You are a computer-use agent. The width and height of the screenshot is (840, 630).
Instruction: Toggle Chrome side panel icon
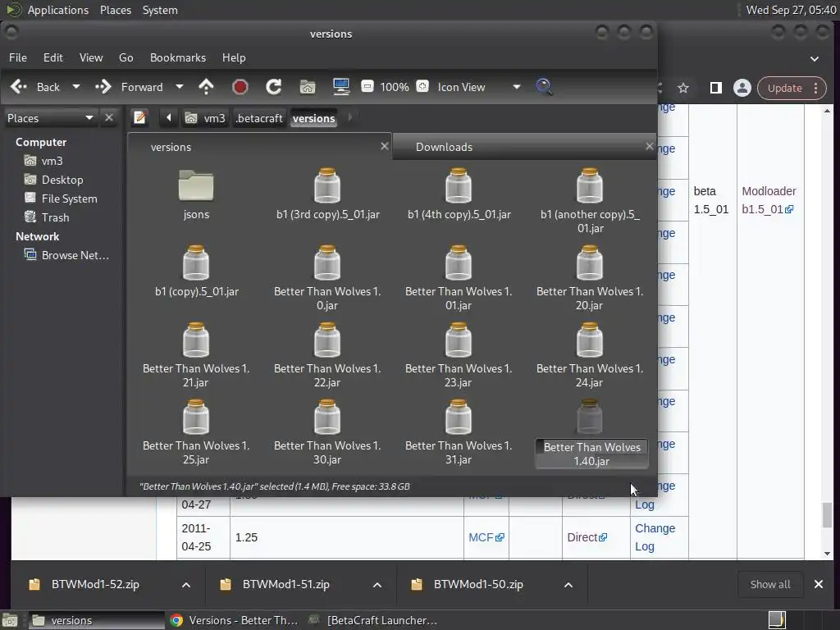click(715, 88)
